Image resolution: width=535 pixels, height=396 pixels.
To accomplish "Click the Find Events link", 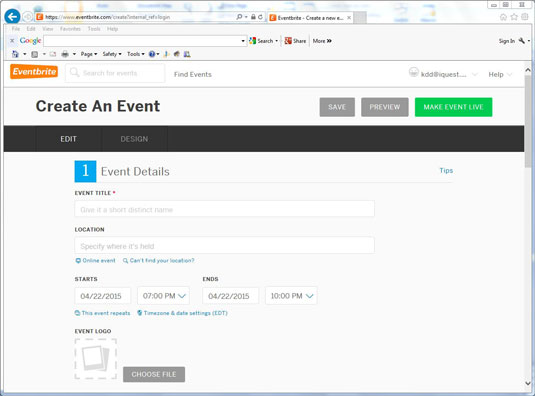I will click(193, 74).
